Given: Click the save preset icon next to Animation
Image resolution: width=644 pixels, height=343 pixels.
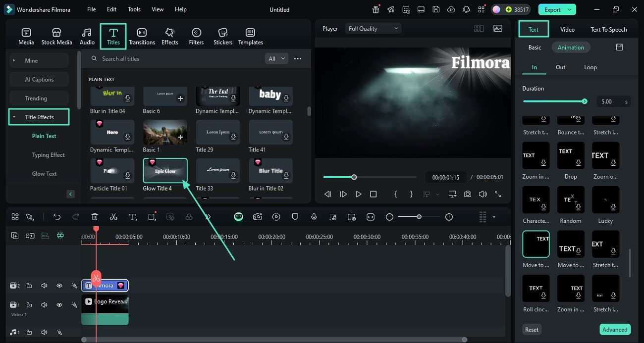Looking at the screenshot, I should pyautogui.click(x=619, y=47).
